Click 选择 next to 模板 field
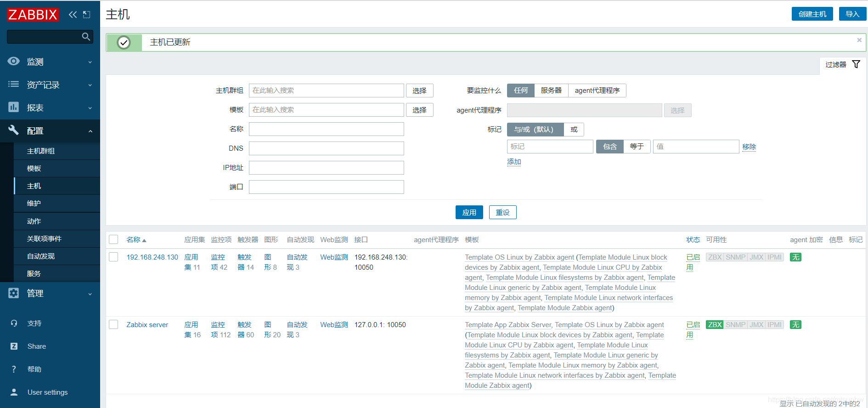Screen dimensions: 868x408 [x=419, y=110]
